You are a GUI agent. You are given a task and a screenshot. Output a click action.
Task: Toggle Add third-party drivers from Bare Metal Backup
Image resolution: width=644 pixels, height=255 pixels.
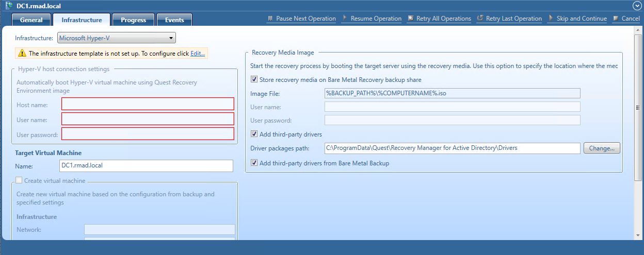[x=254, y=163]
